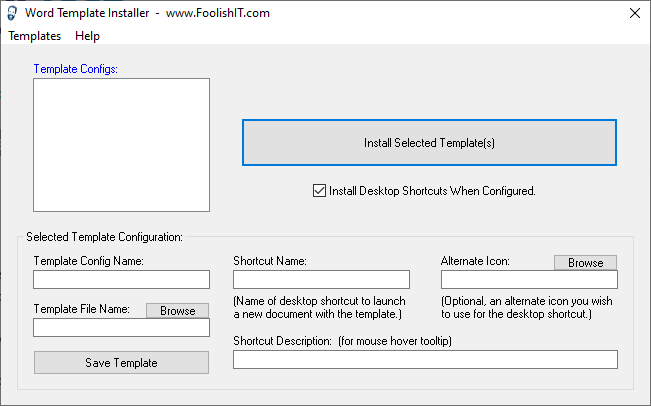Screen dimensions: 651x406
Task: Browse for an Alternate Icon
Action: (585, 262)
